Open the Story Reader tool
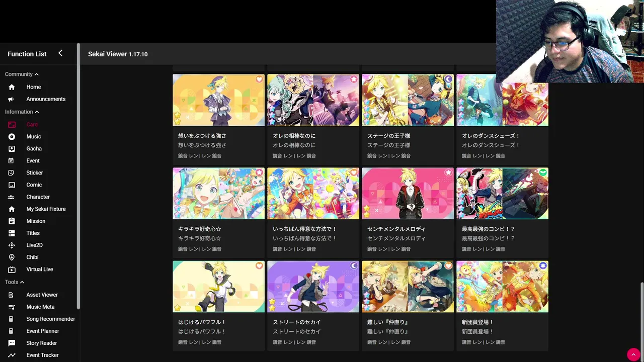Image resolution: width=644 pixels, height=362 pixels. (x=42, y=343)
